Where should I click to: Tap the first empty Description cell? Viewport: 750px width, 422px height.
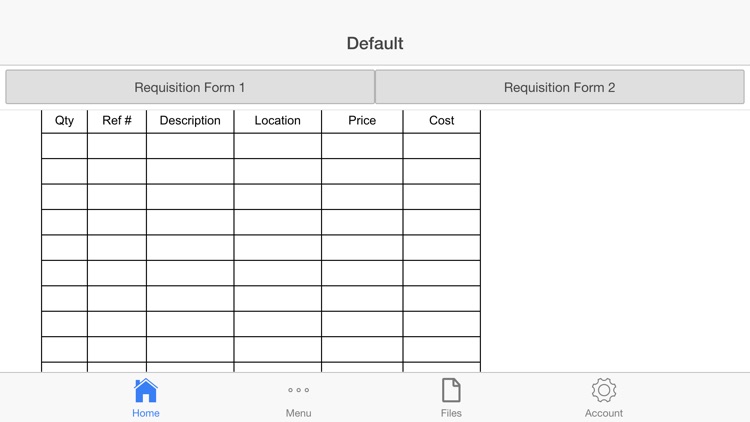(x=190, y=146)
